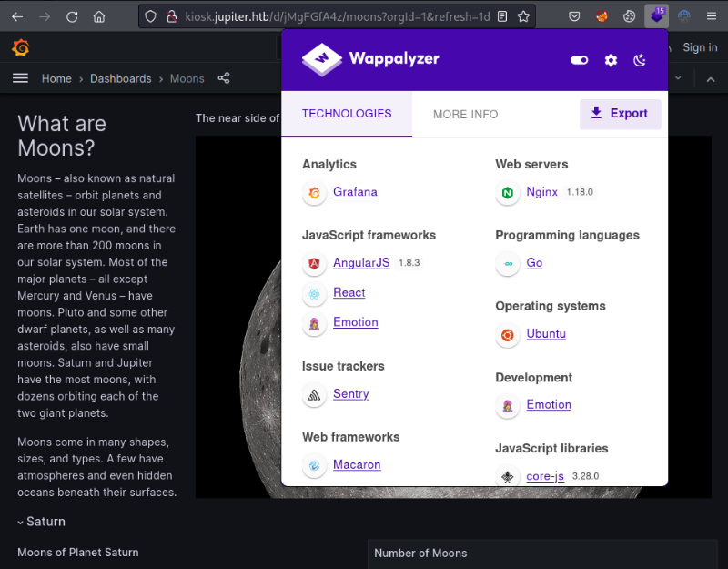728x569 pixels.
Task: Click the Ubuntu icon under Operating systems
Action: click(x=508, y=334)
